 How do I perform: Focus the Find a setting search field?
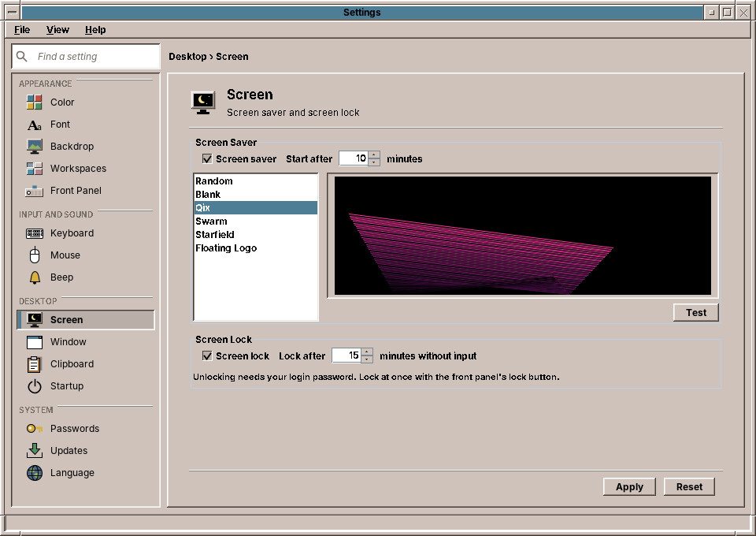pyautogui.click(x=87, y=57)
